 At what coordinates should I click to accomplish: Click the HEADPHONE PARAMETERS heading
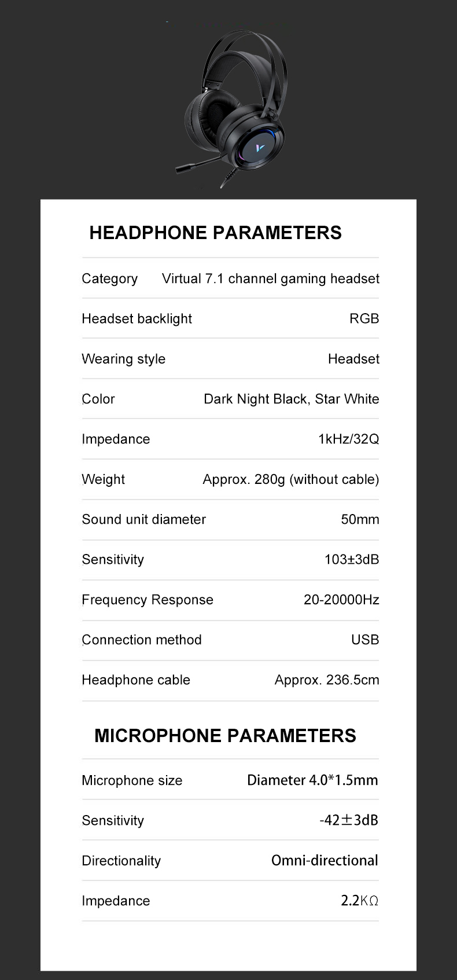click(215, 233)
